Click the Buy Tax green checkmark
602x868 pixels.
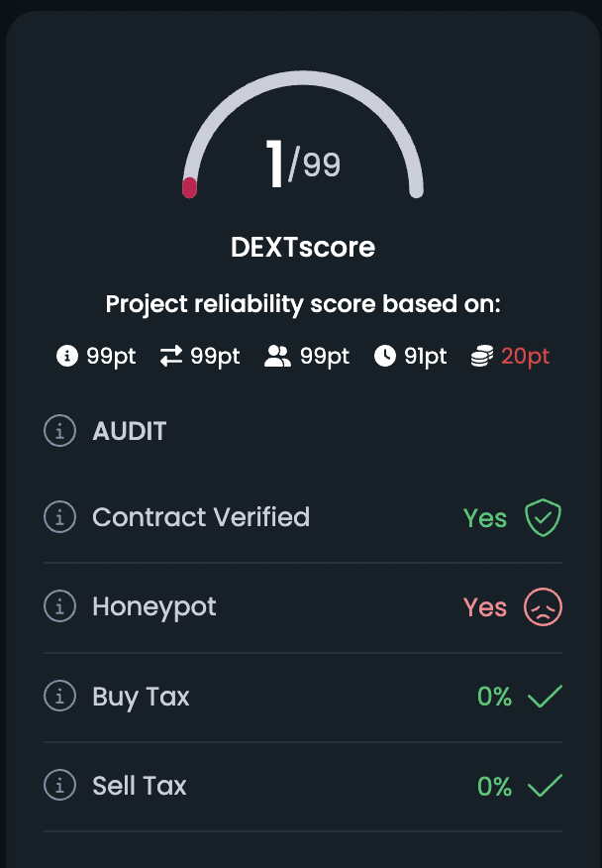pos(545,697)
